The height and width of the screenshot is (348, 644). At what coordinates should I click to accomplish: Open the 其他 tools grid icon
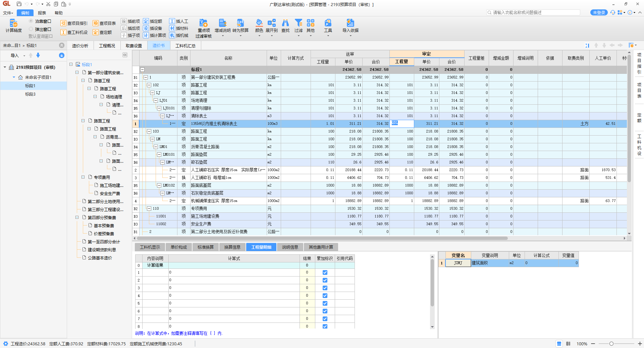[311, 27]
